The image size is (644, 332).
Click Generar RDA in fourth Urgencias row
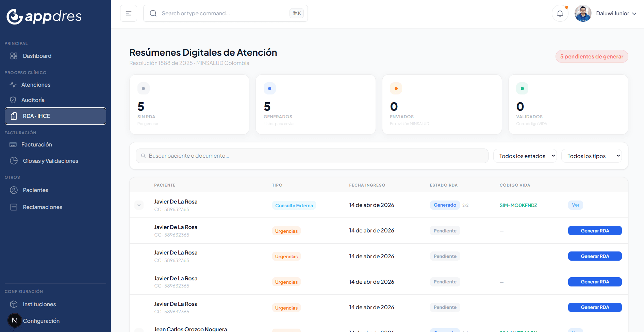595,307
